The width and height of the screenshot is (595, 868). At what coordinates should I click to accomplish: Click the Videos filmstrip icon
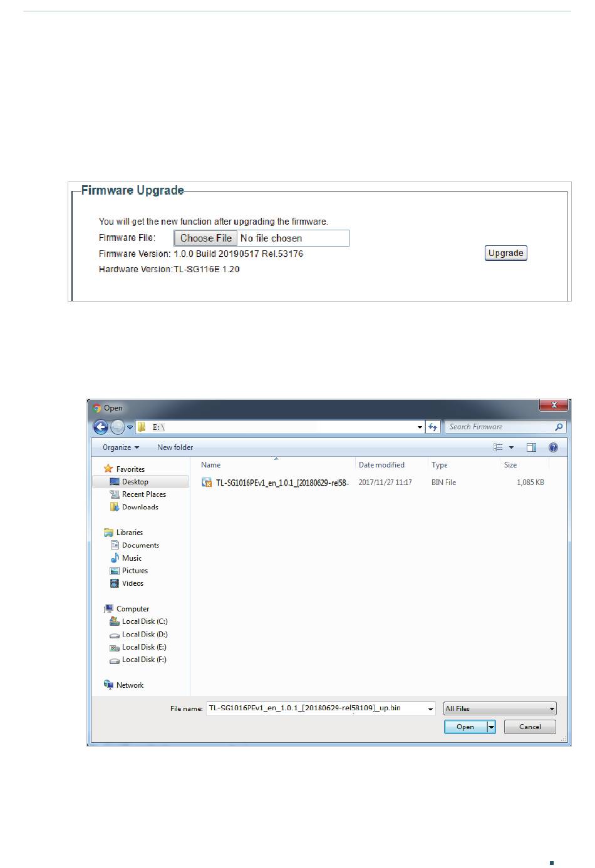115,583
